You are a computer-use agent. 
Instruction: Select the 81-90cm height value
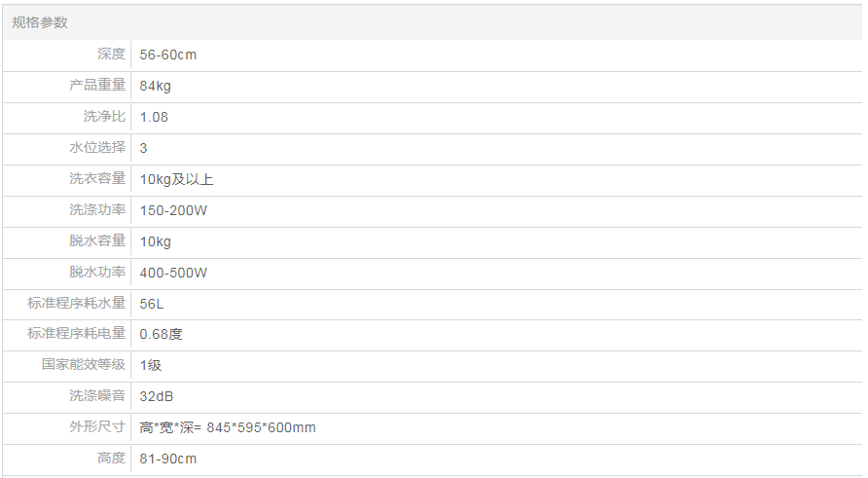click(167, 459)
